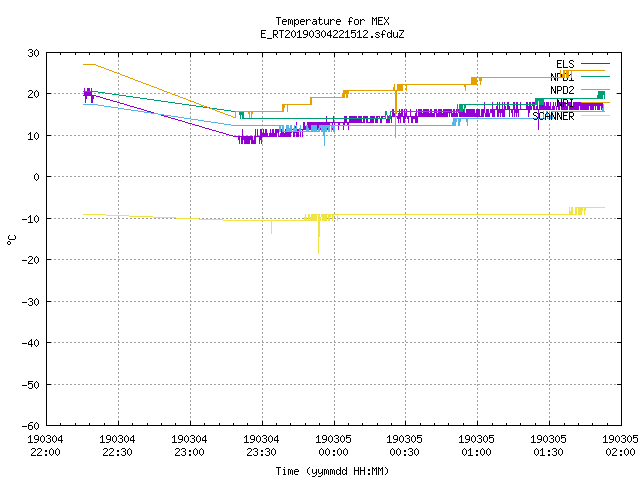Click the NPI legend label
This screenshot has height=480, width=640.
coord(565,103)
